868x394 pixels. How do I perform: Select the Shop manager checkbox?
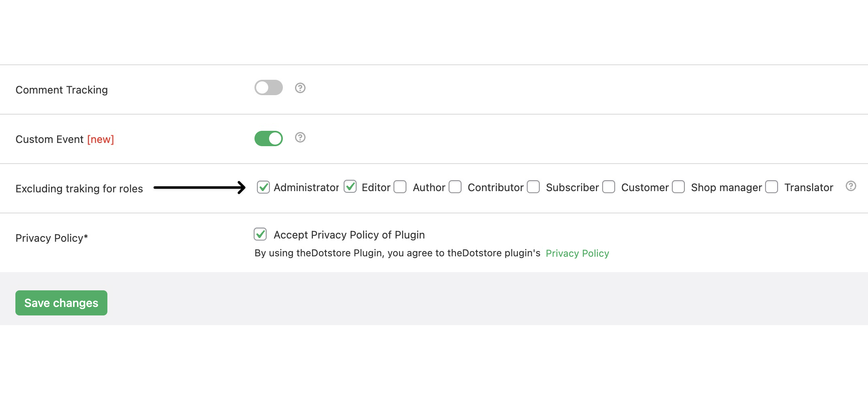pyautogui.click(x=678, y=187)
